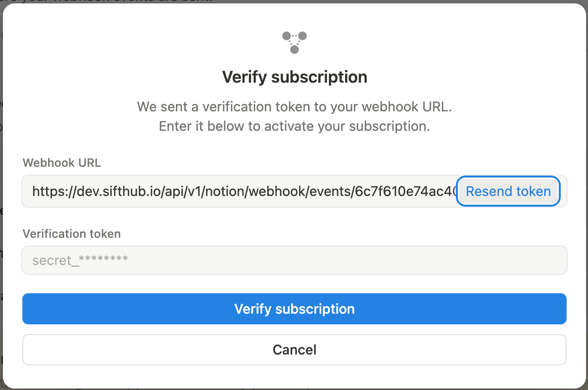Viewport: 588px width, 390px height.
Task: Click the dimmed background left of the dialog
Action: [1, 195]
